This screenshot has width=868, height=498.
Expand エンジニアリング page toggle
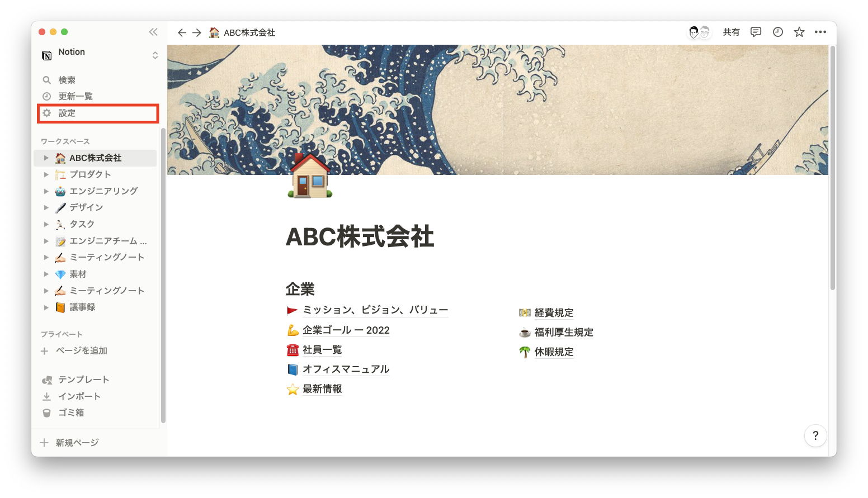click(46, 191)
